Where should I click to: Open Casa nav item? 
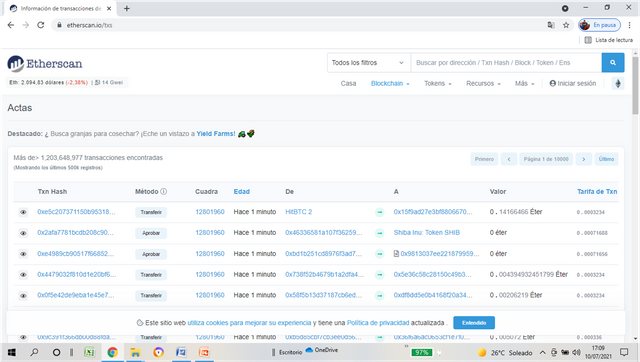point(348,83)
